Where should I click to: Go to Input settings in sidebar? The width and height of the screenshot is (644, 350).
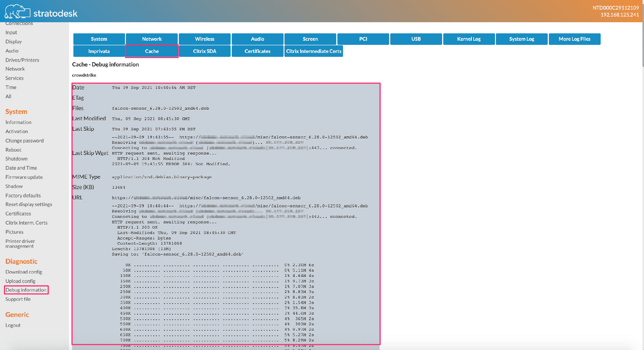pos(11,32)
